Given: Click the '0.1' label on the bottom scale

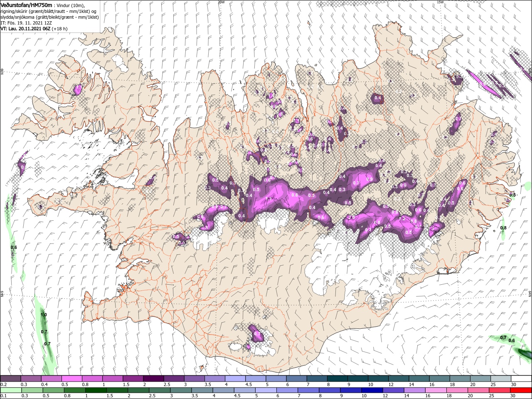Looking at the screenshot, I should point(3,396).
